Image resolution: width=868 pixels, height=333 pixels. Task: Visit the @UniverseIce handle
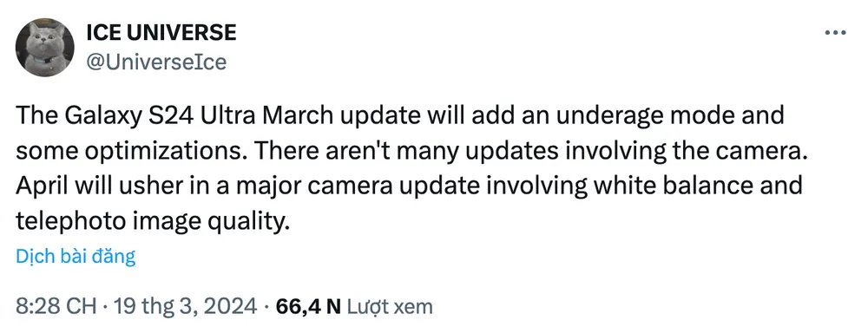tap(156, 62)
